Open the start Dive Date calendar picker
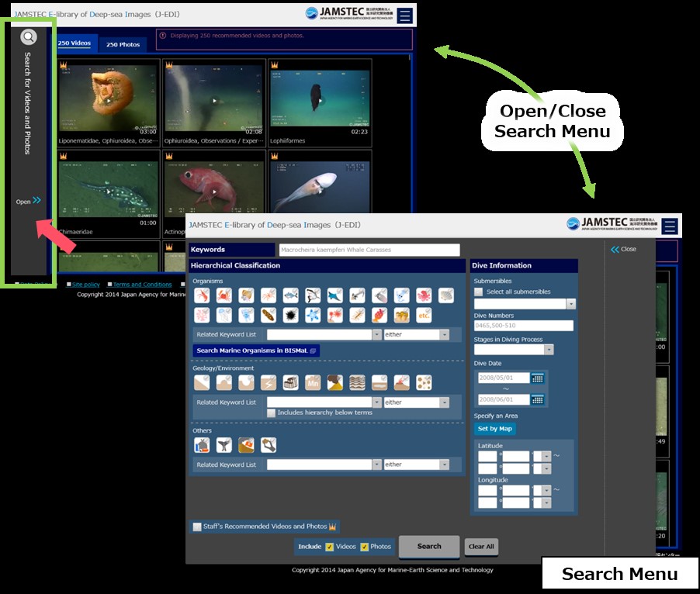This screenshot has width=700, height=594. pyautogui.click(x=538, y=378)
